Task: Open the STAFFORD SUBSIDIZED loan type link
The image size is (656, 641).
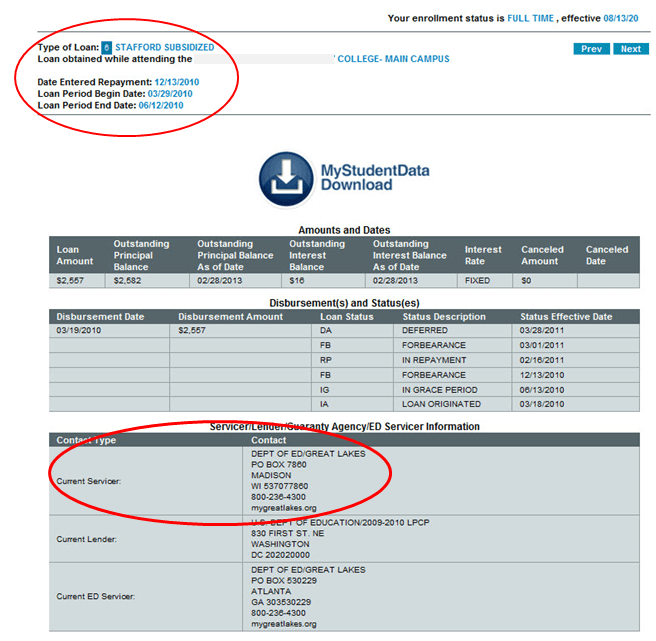Action: pos(164,47)
